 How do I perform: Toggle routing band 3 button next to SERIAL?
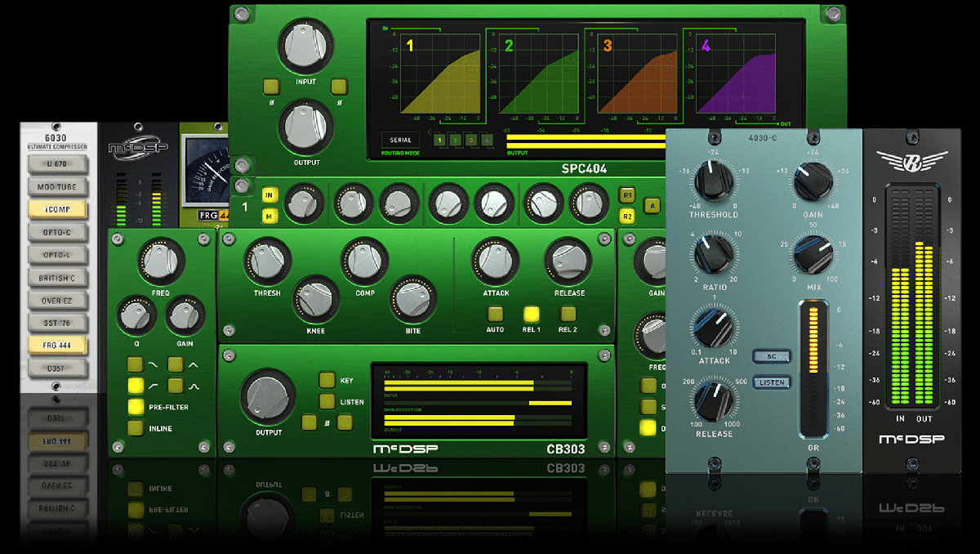pos(471,141)
